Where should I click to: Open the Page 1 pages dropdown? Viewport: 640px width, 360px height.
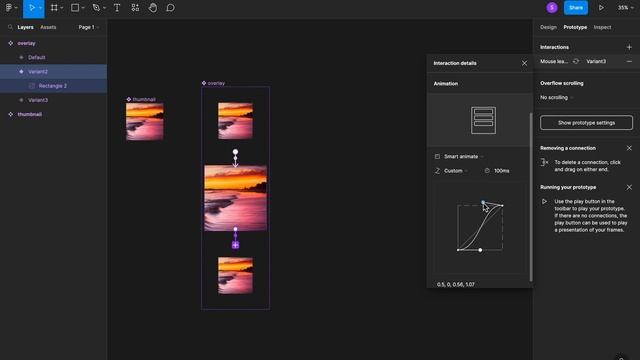coord(89,27)
